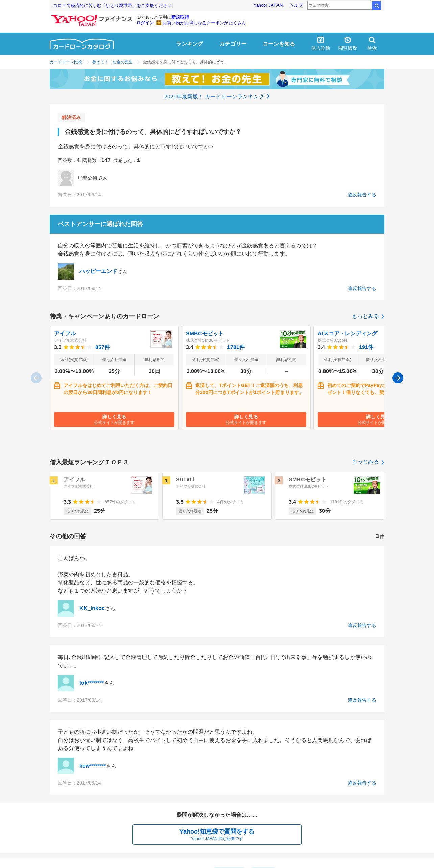Open the SuLaLi ranking card title
The width and height of the screenshot is (434, 868).
click(185, 480)
